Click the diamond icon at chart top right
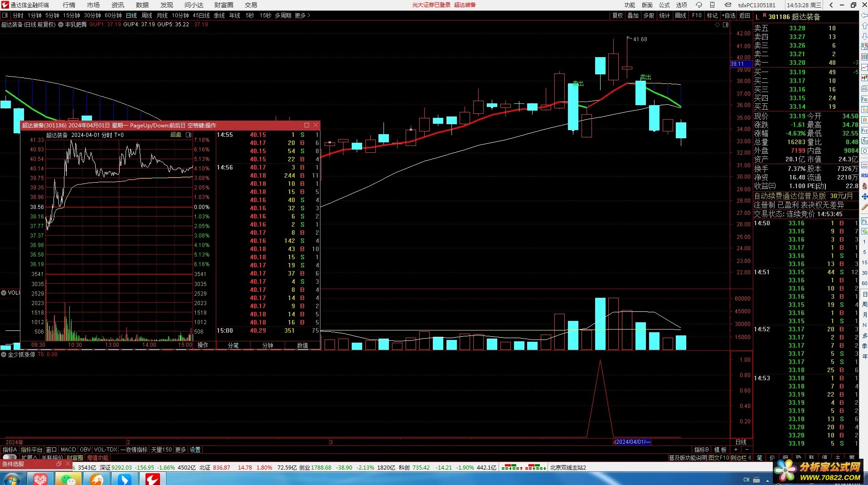The width and height of the screenshot is (868, 485). pyautogui.click(x=718, y=25)
